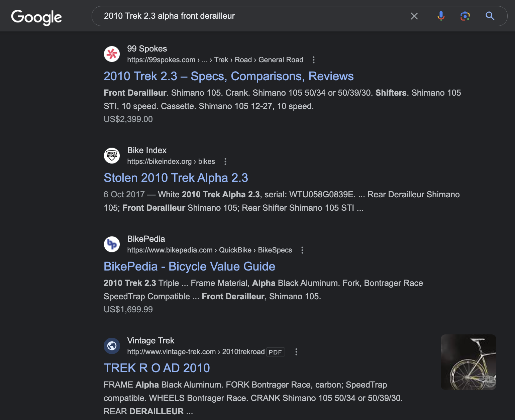The height and width of the screenshot is (420, 515).
Task: Click the Vintage Trek globe favicon
Action: (112, 346)
